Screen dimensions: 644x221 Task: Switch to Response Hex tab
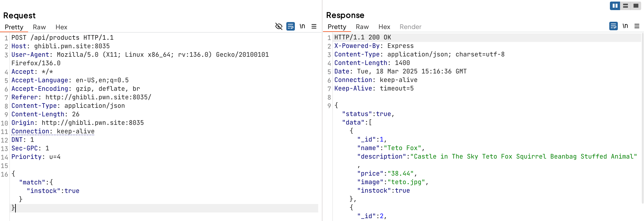click(384, 27)
